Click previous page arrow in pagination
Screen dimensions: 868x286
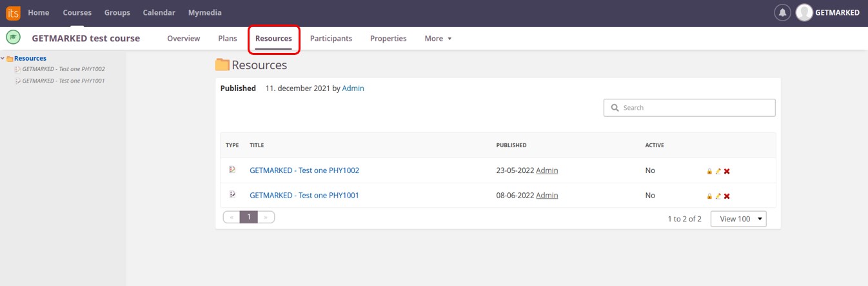pyautogui.click(x=232, y=218)
